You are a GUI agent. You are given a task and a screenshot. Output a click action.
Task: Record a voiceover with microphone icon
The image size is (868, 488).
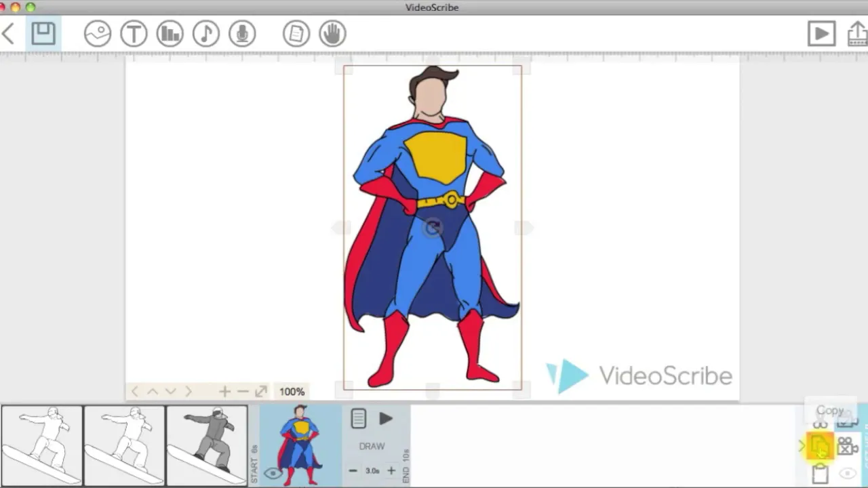tap(242, 34)
